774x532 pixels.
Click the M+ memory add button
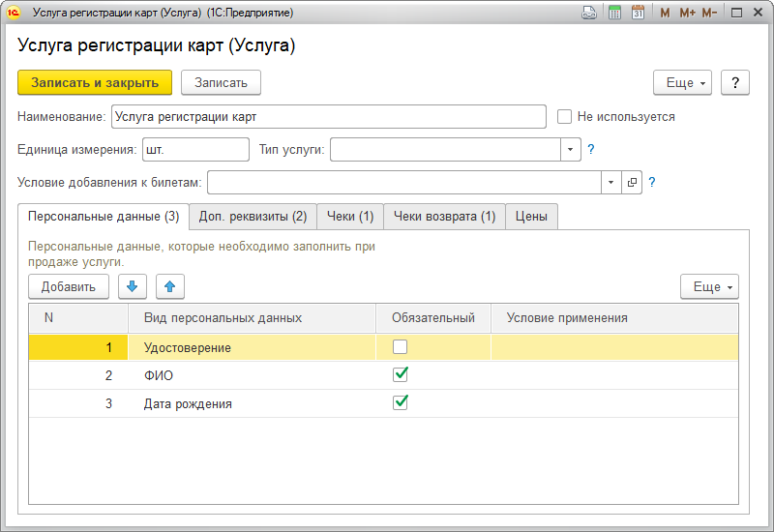click(687, 13)
